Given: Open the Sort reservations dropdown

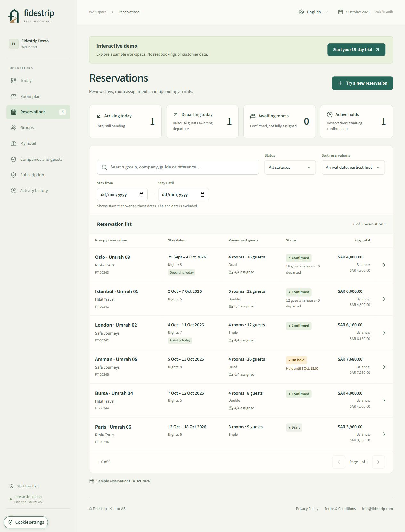Looking at the screenshot, I should click(x=353, y=167).
